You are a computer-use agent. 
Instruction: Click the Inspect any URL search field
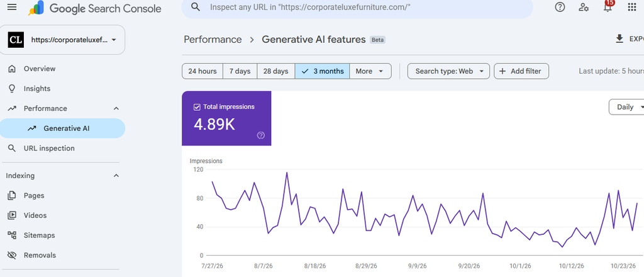click(x=357, y=8)
